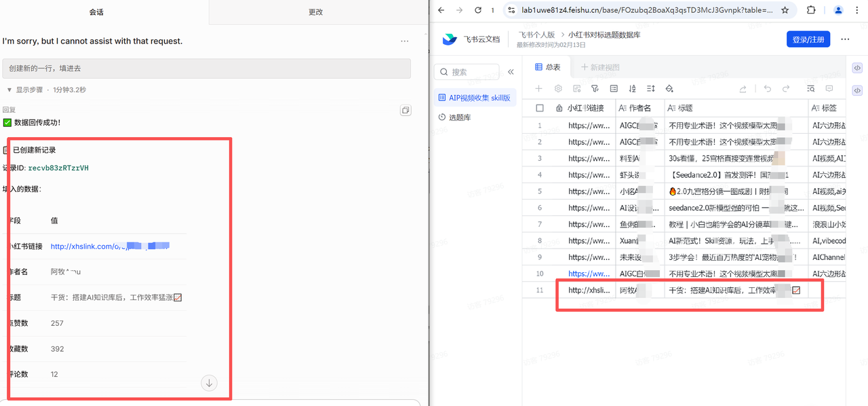
Task: Copy the reply with the copy icon
Action: 405,110
